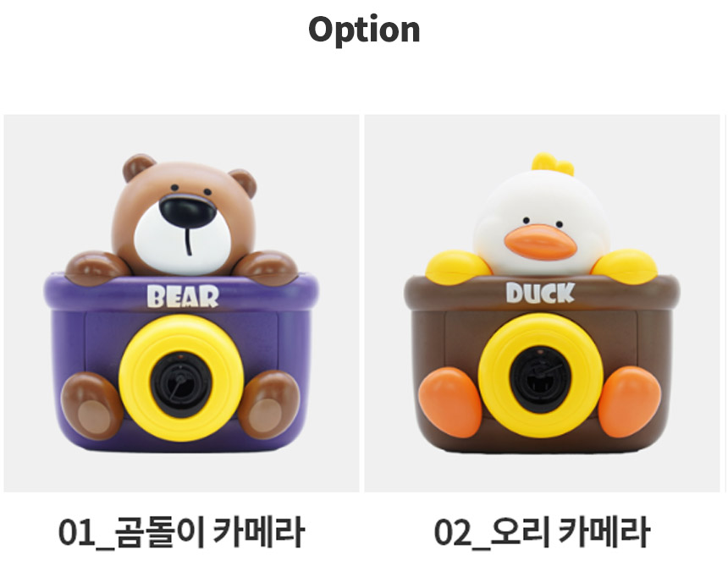Click the DUCK text on brown camera
728x588 pixels.
[x=540, y=293]
